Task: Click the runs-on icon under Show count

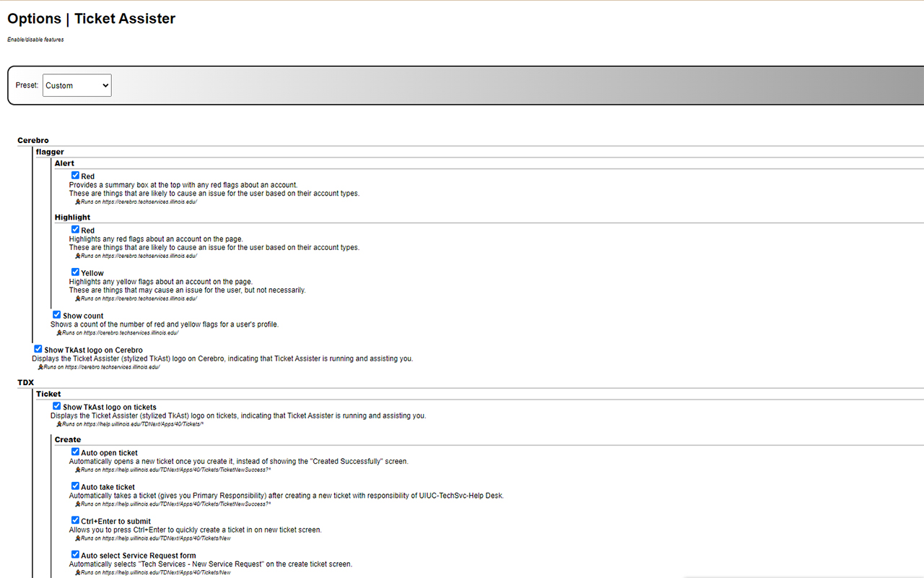Action: (59, 333)
